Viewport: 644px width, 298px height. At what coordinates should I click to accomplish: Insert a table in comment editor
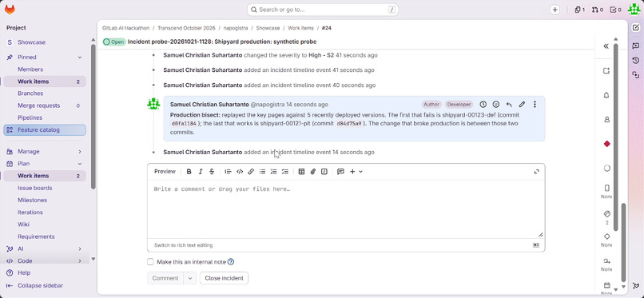click(301, 172)
